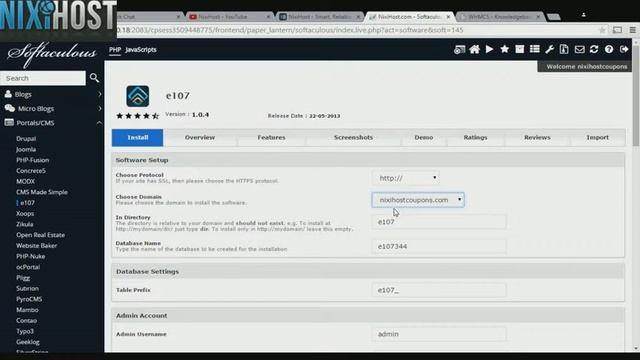Click the cast icon in address bar
Image resolution: width=640 pixels, height=360 pixels.
pos(617,30)
